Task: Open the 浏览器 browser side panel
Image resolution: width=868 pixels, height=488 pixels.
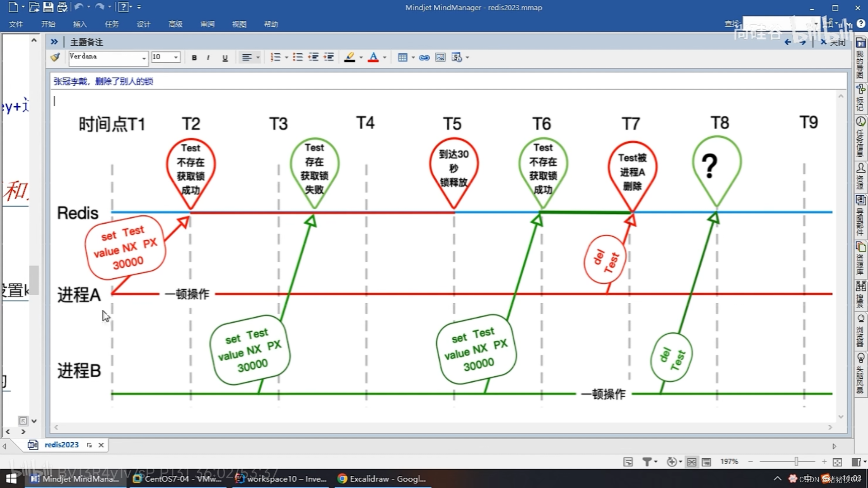Action: point(861,331)
